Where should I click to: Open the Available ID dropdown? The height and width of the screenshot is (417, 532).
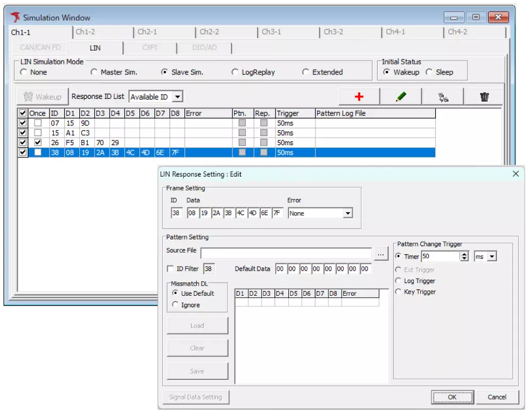[178, 97]
